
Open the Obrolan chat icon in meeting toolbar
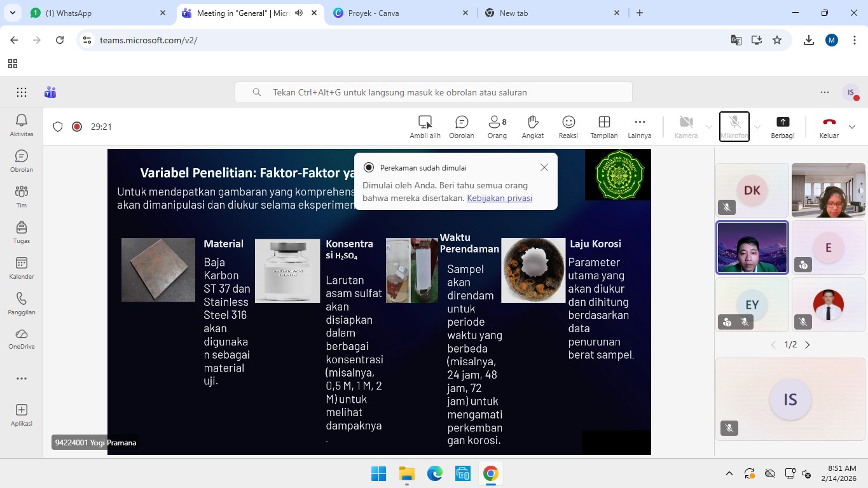point(462,127)
